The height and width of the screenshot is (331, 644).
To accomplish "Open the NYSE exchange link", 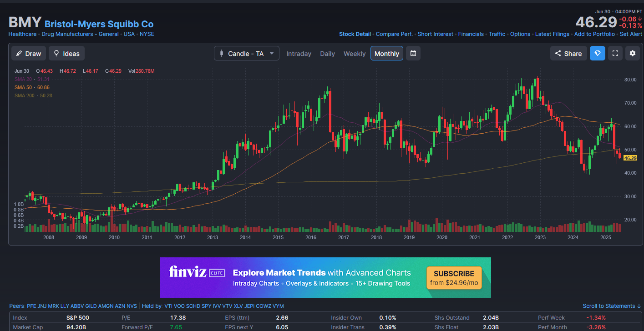I will [x=147, y=34].
